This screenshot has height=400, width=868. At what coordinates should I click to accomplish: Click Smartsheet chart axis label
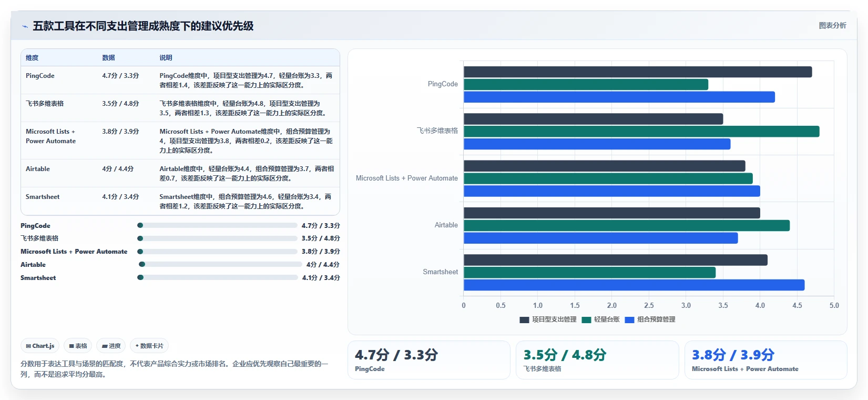coord(440,272)
